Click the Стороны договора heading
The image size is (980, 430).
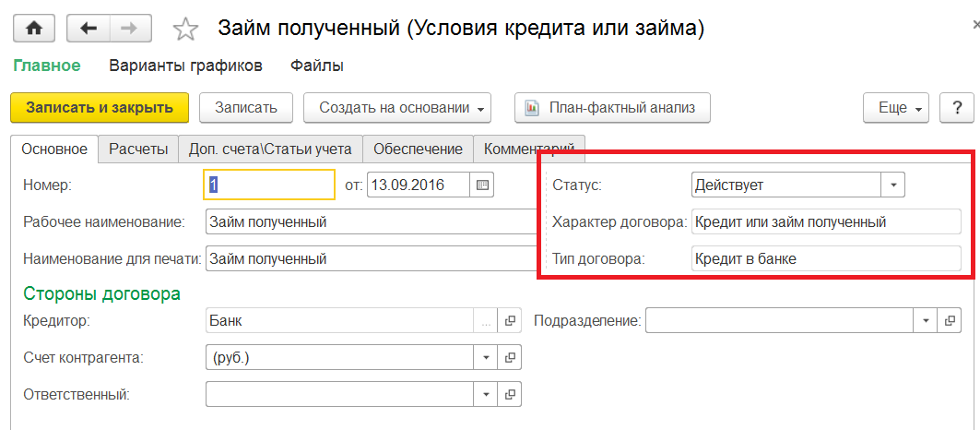(x=102, y=293)
